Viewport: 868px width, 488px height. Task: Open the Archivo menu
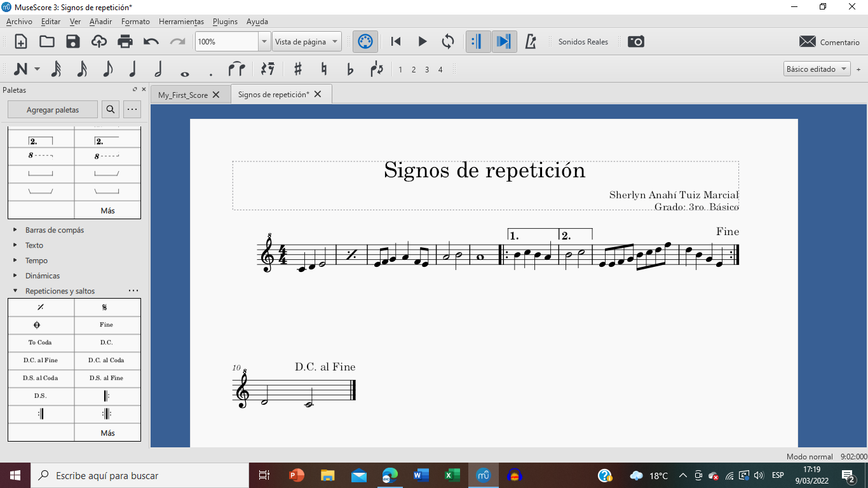click(x=19, y=22)
